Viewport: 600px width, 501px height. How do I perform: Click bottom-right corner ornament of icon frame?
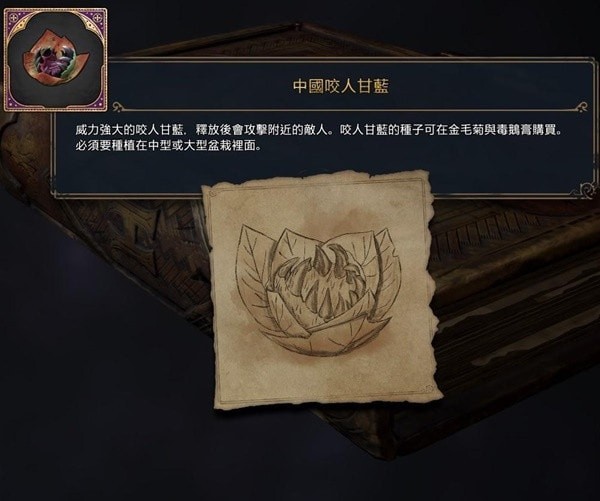(99, 103)
